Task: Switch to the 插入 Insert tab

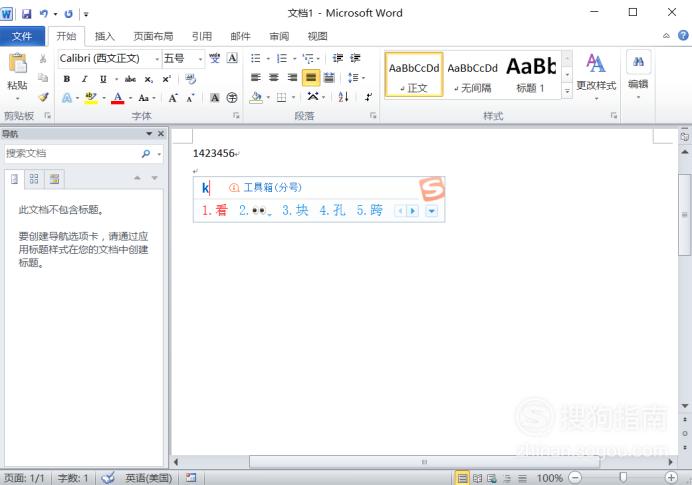Action: click(105, 36)
